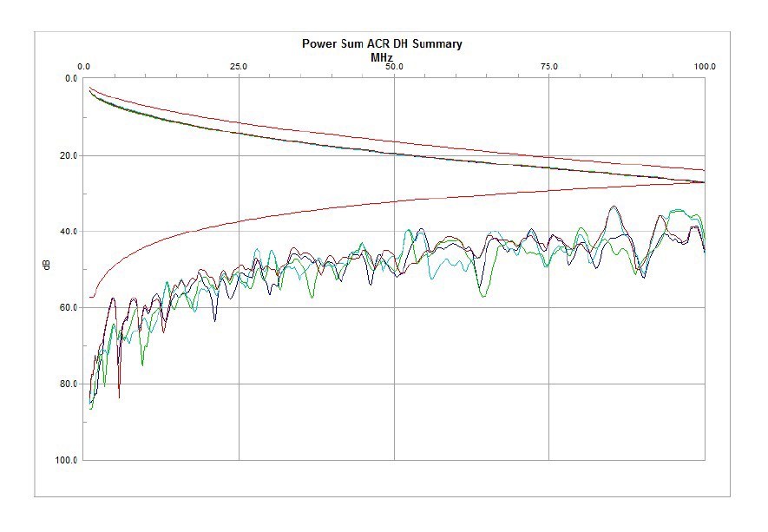Viewport: 768px width, 532px height.
Task: Click the 0.0 tick on the top MHz axis
Action: click(x=84, y=66)
